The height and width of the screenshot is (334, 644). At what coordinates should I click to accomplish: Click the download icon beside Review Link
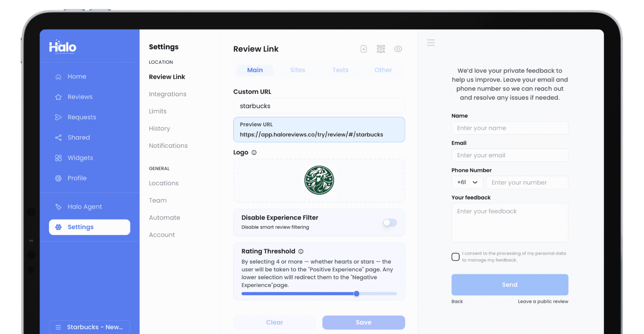click(x=364, y=49)
